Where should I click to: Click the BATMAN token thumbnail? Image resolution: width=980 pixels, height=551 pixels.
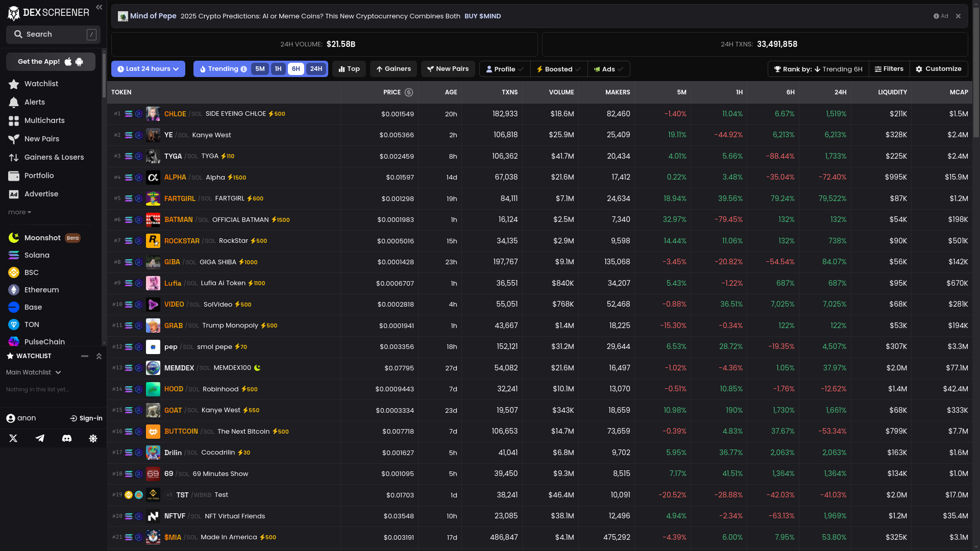click(x=153, y=220)
